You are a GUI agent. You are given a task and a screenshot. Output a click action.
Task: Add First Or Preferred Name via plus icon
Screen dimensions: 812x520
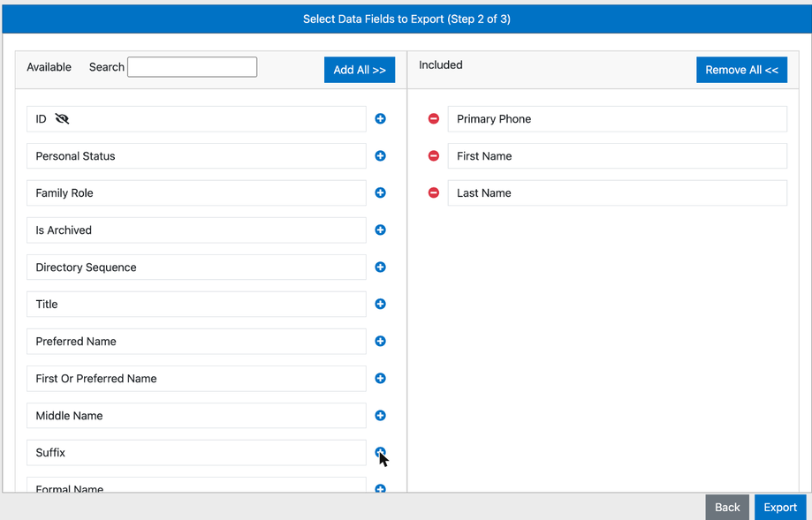click(x=380, y=378)
